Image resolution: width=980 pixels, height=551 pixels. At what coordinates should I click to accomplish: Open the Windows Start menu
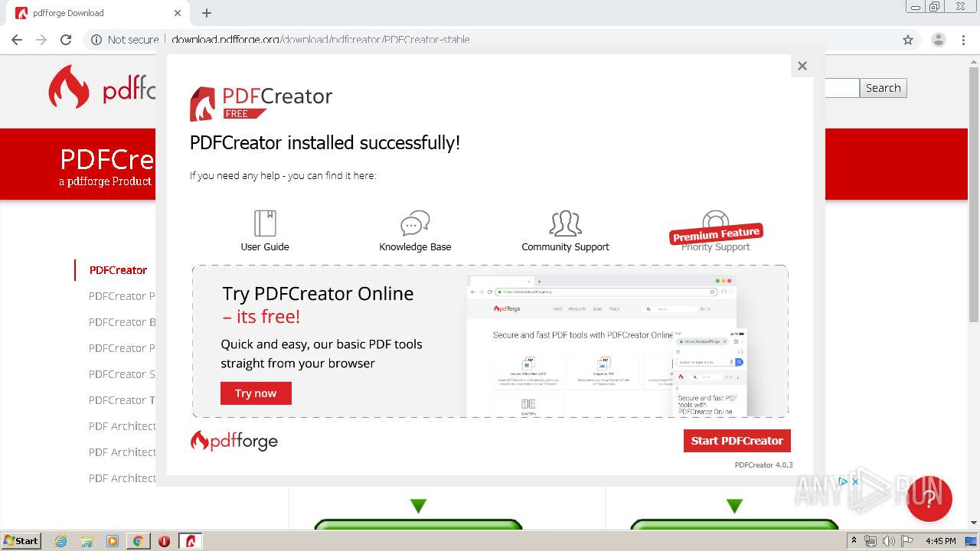click(21, 540)
